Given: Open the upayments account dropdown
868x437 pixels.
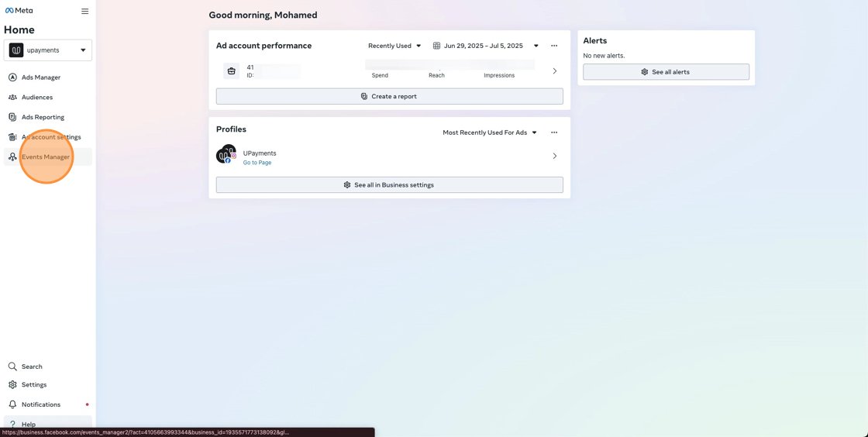Looking at the screenshot, I should point(47,50).
